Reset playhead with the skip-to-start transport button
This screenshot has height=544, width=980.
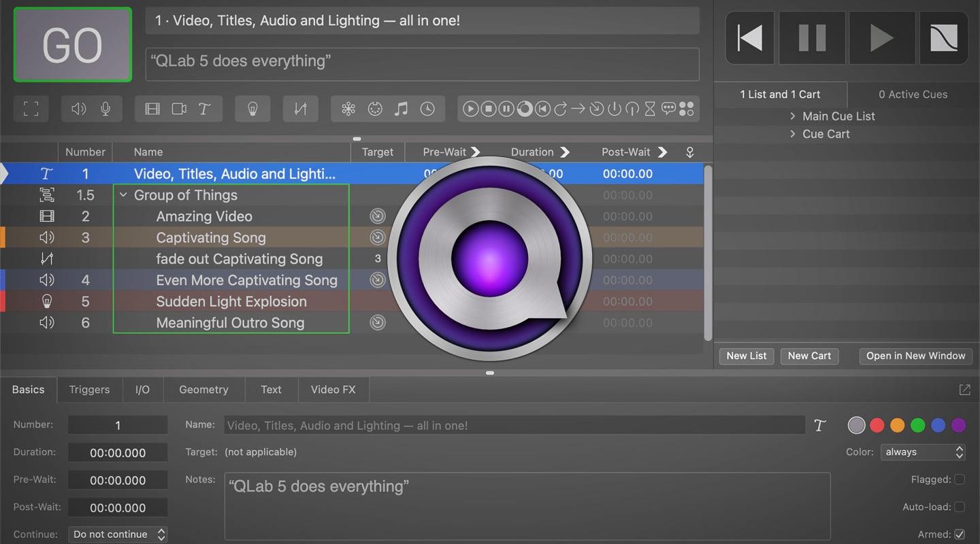750,38
